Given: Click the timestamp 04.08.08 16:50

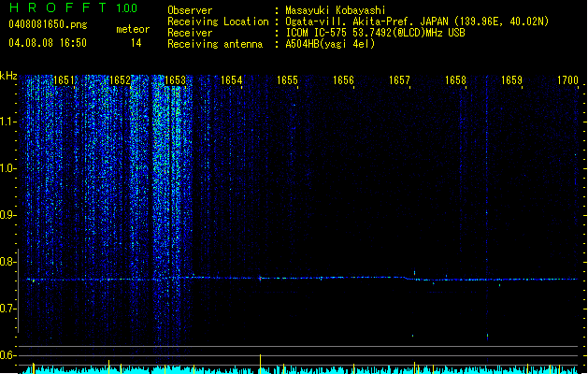Looking at the screenshot, I should (48, 43).
